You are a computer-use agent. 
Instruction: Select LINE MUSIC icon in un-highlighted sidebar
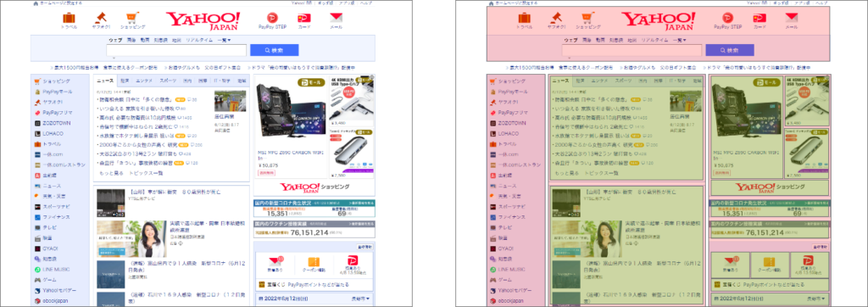point(37,270)
